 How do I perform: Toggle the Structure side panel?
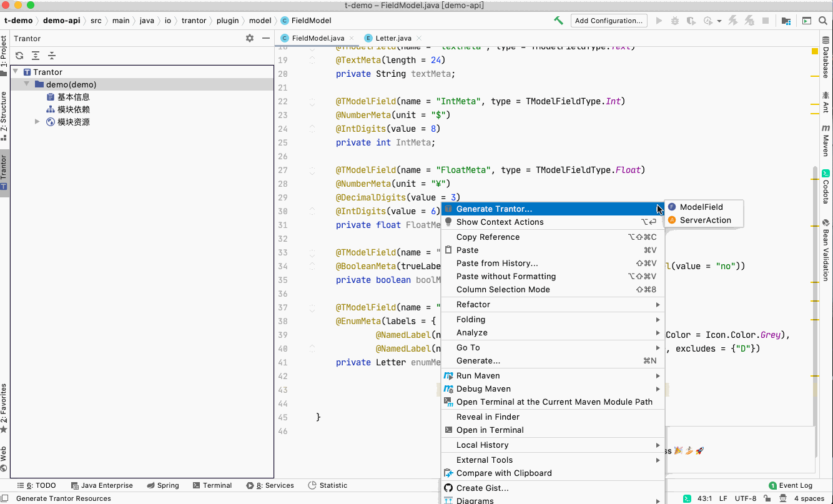[x=4, y=116]
